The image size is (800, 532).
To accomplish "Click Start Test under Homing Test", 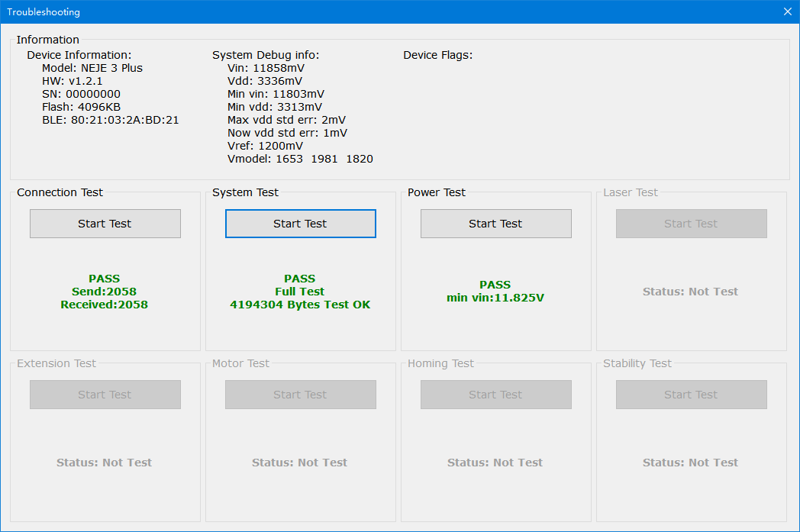I will click(495, 395).
